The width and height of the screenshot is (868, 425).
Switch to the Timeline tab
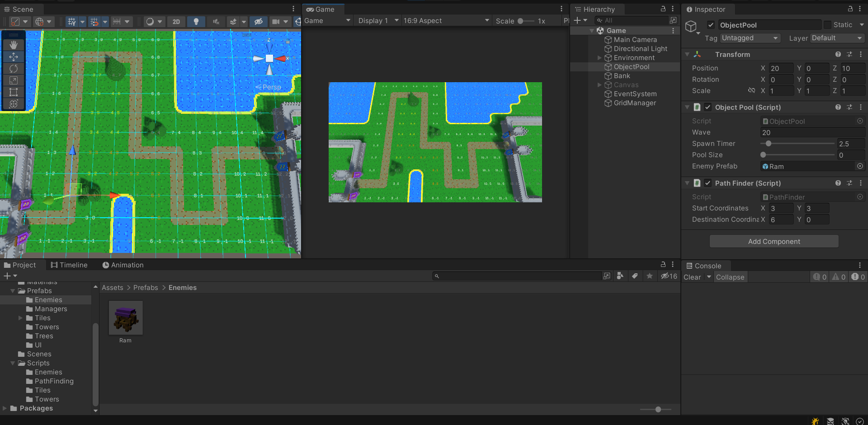click(x=69, y=265)
